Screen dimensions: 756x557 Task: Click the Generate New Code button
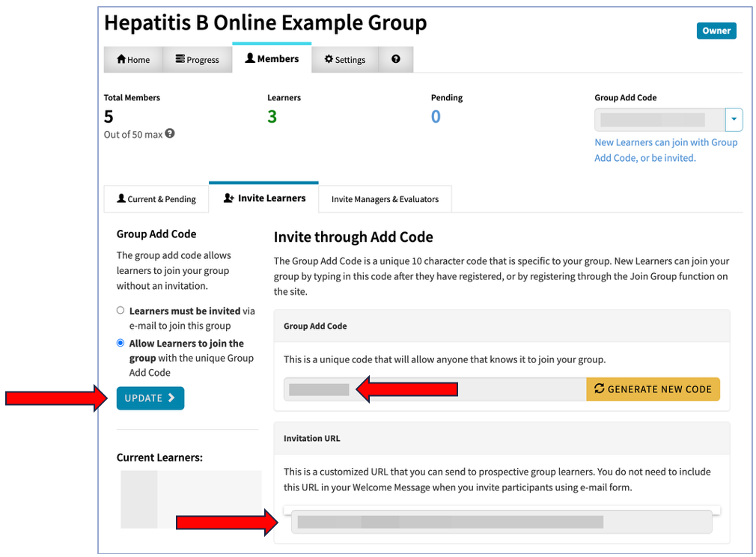(653, 389)
